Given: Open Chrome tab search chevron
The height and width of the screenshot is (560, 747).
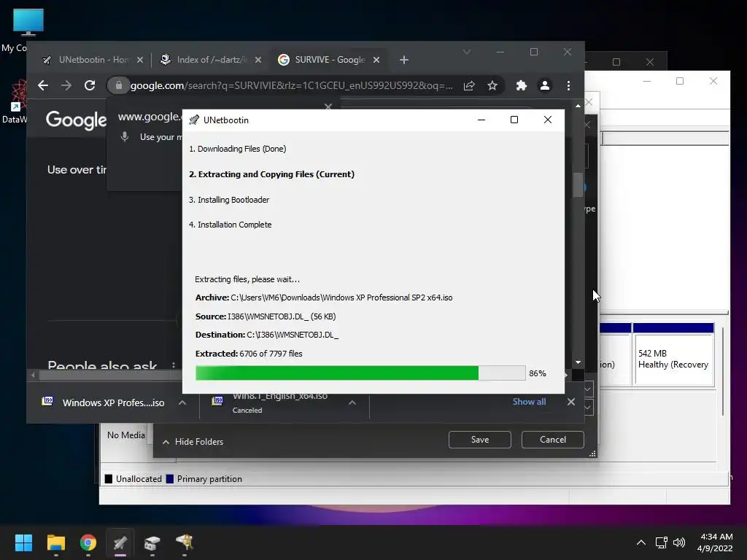Looking at the screenshot, I should pos(467,52).
